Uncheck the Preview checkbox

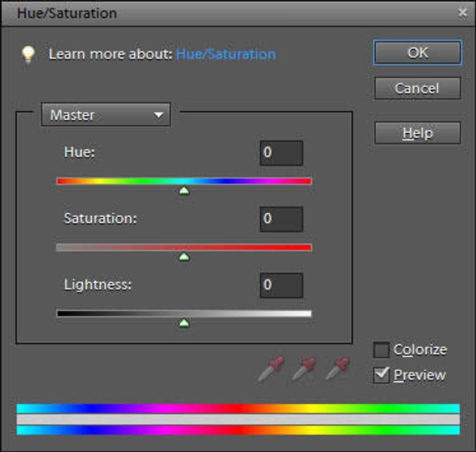coord(381,375)
